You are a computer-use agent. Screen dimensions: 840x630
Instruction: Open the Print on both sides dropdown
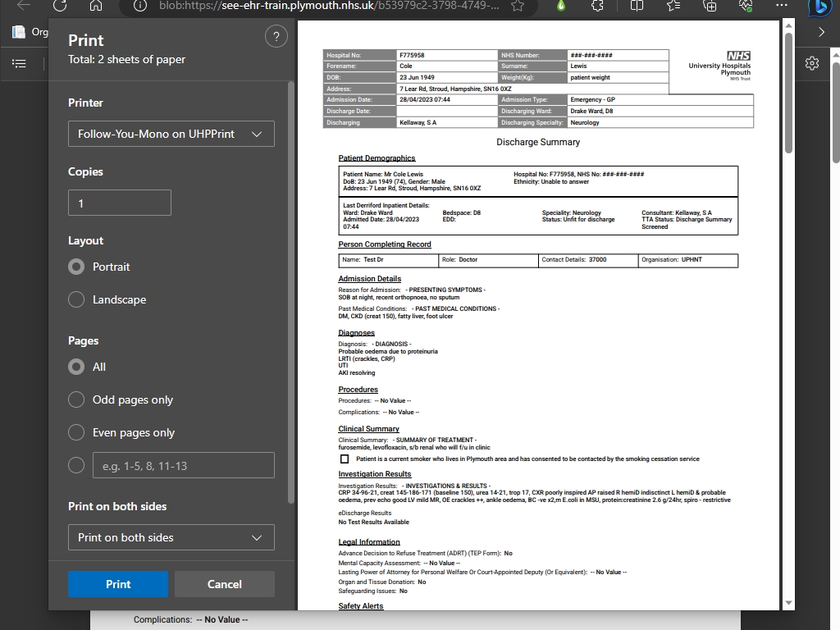point(171,537)
